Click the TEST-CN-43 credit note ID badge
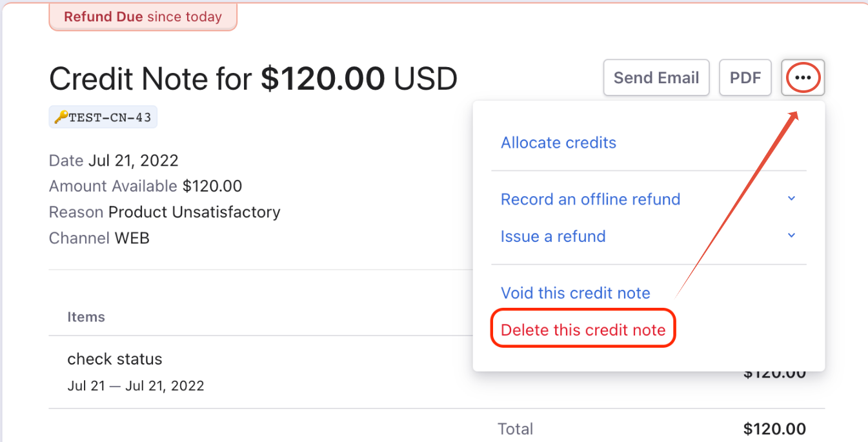Image resolution: width=868 pixels, height=442 pixels. [x=103, y=117]
